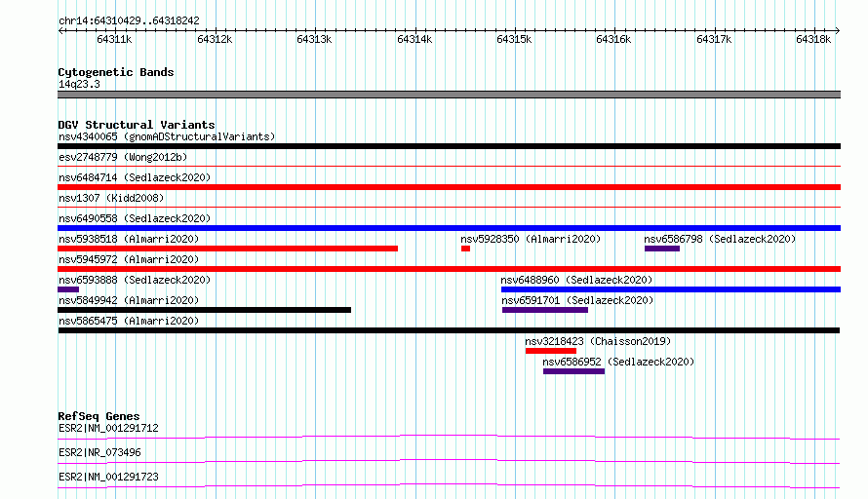The image size is (868, 499).
Task: Select the blue nsv6490558 variant bar
Action: [449, 228]
